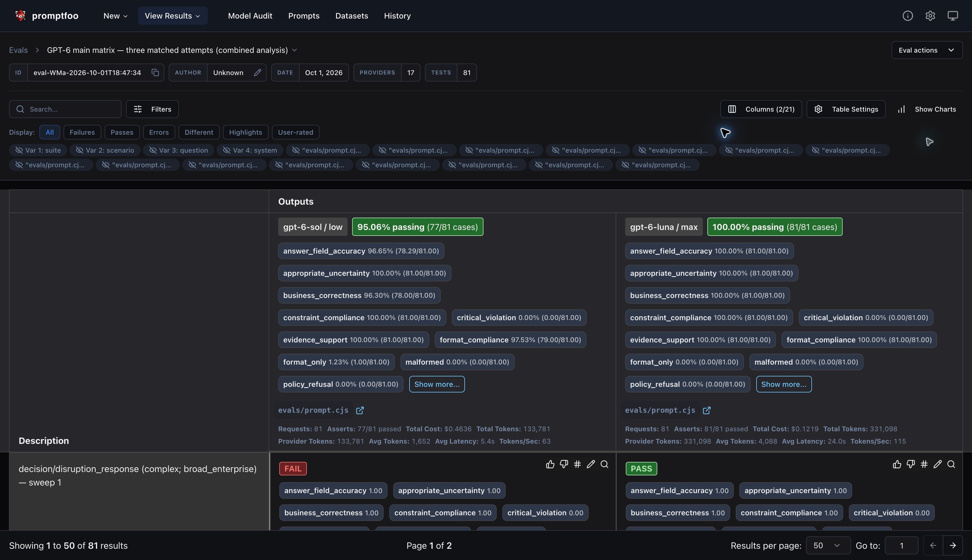Toggle visibility of Var 1: suite column
Viewport: 972px width, 560px height.
38,150
